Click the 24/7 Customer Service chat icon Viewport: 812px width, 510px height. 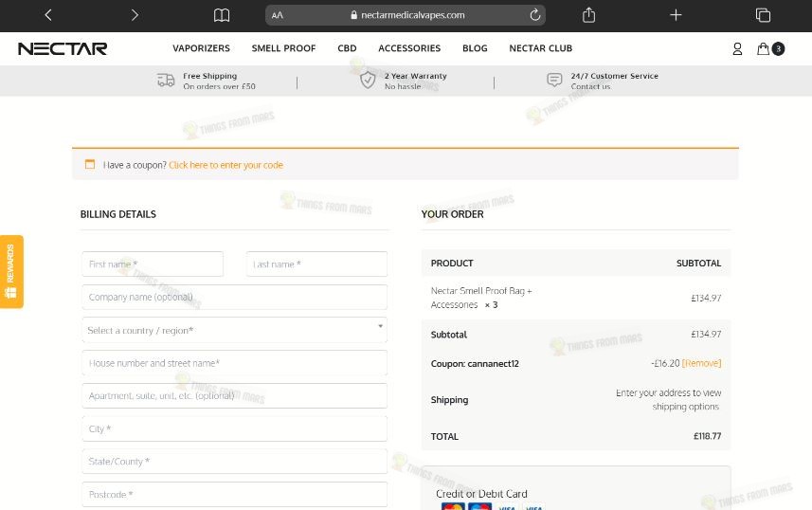554,80
